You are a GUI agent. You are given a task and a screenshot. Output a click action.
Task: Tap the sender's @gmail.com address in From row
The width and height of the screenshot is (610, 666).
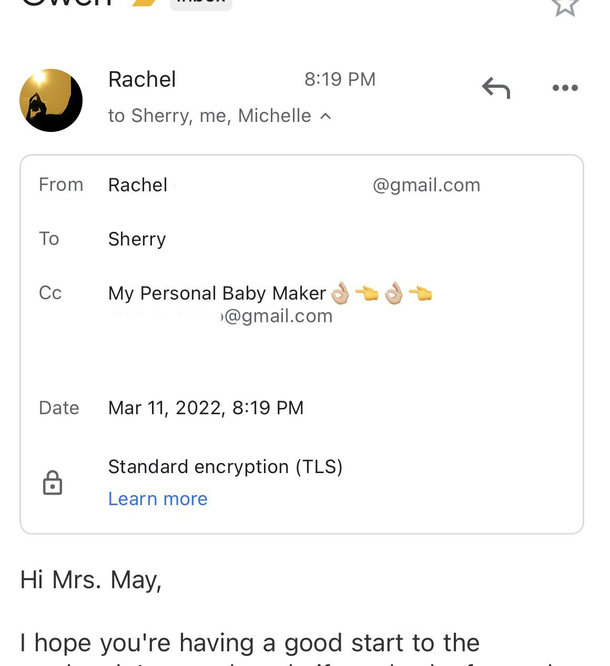[x=426, y=185]
